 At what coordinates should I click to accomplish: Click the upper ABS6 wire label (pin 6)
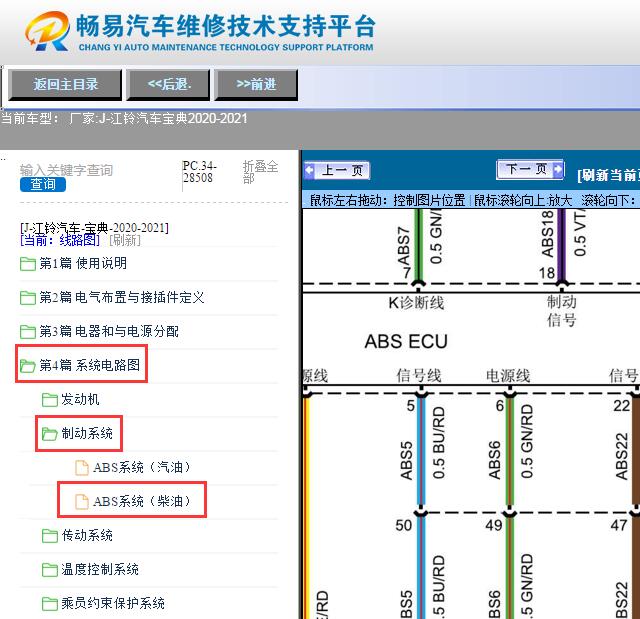(494, 459)
